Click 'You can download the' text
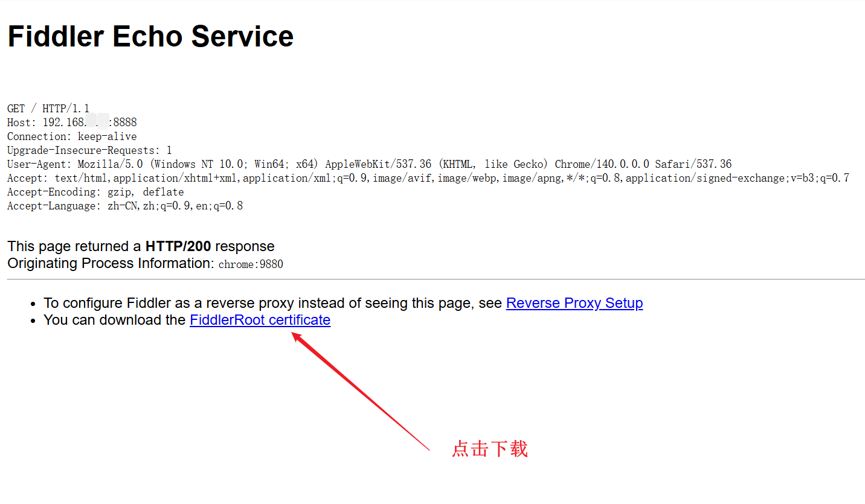 [114, 320]
